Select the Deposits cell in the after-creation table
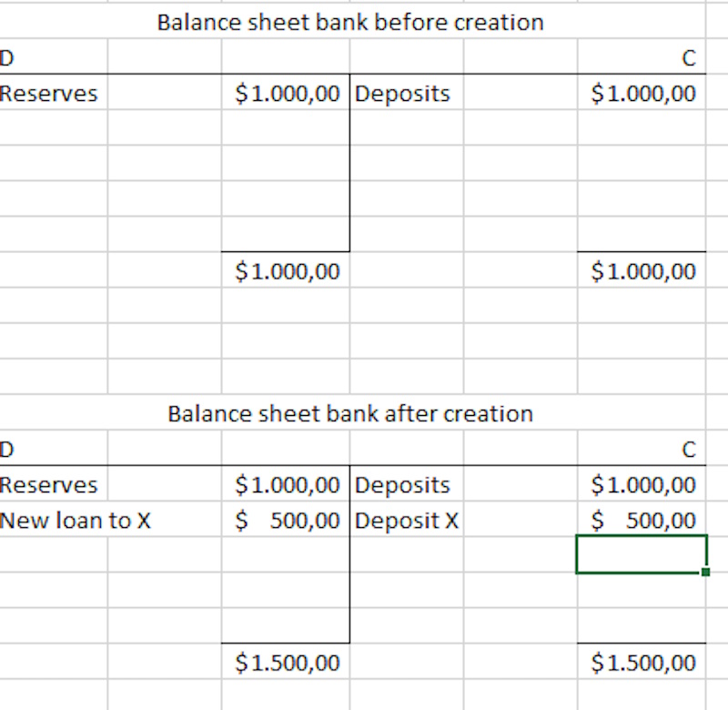Viewport: 728px width, 710px height. point(406,484)
